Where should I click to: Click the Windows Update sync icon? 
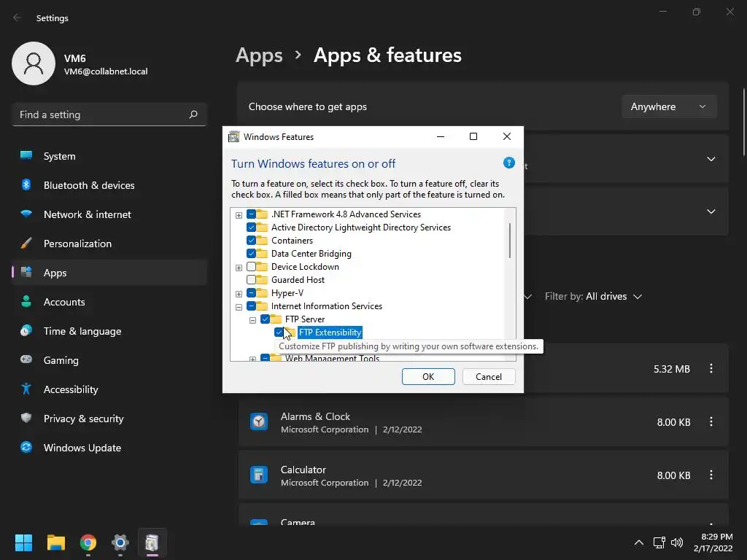(26, 447)
